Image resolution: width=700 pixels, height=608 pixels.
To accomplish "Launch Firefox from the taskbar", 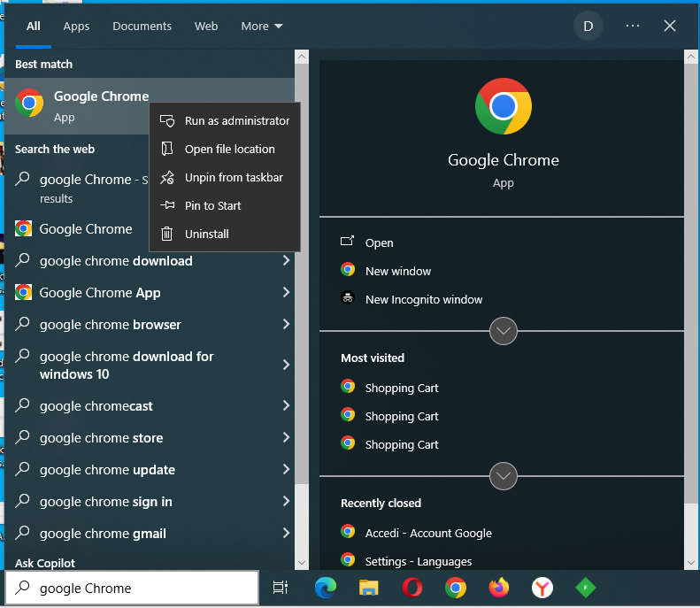I will click(498, 588).
